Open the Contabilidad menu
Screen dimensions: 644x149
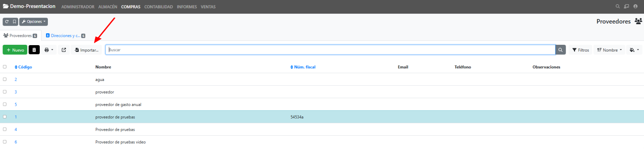click(158, 7)
